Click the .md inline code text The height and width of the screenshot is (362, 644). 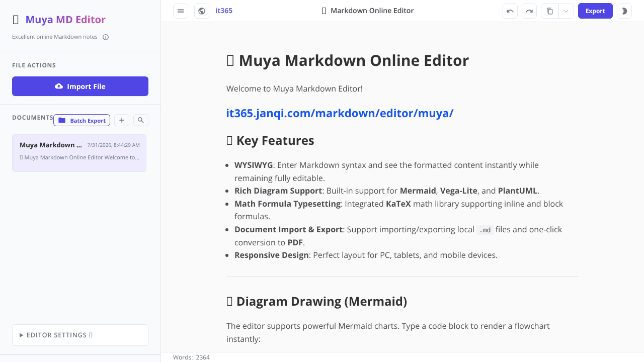(485, 230)
